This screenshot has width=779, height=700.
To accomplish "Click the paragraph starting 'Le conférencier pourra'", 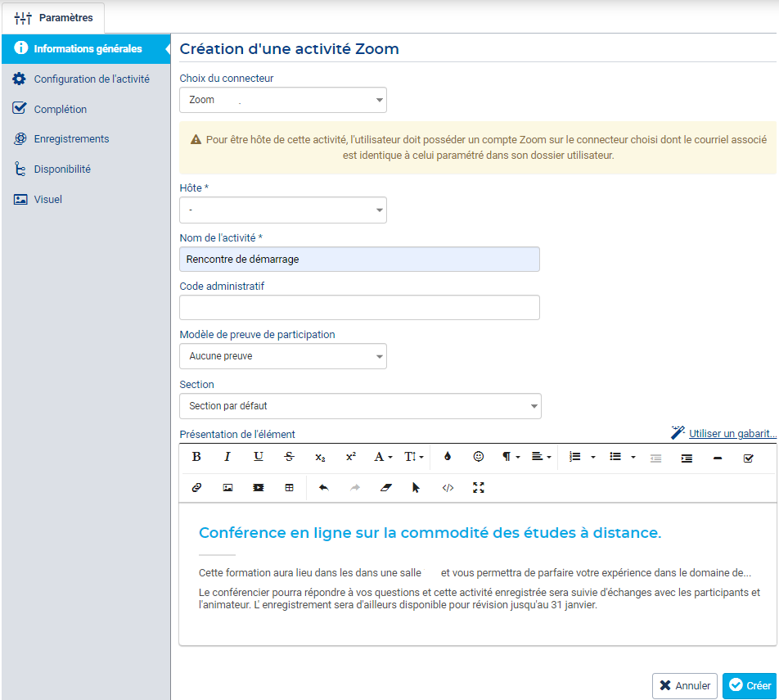I will coord(480,598).
